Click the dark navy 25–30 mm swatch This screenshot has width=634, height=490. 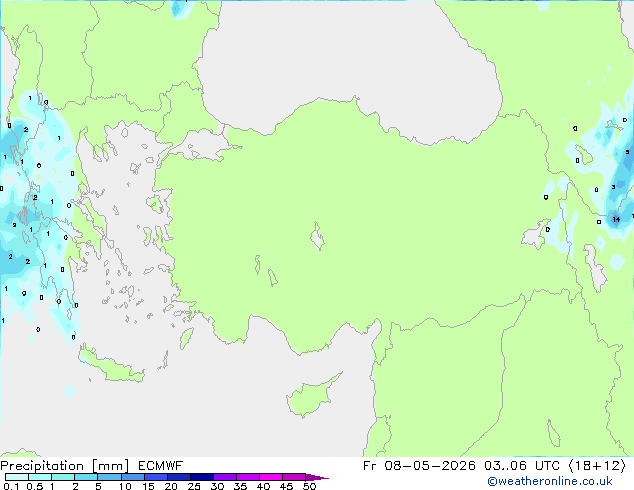(202, 477)
